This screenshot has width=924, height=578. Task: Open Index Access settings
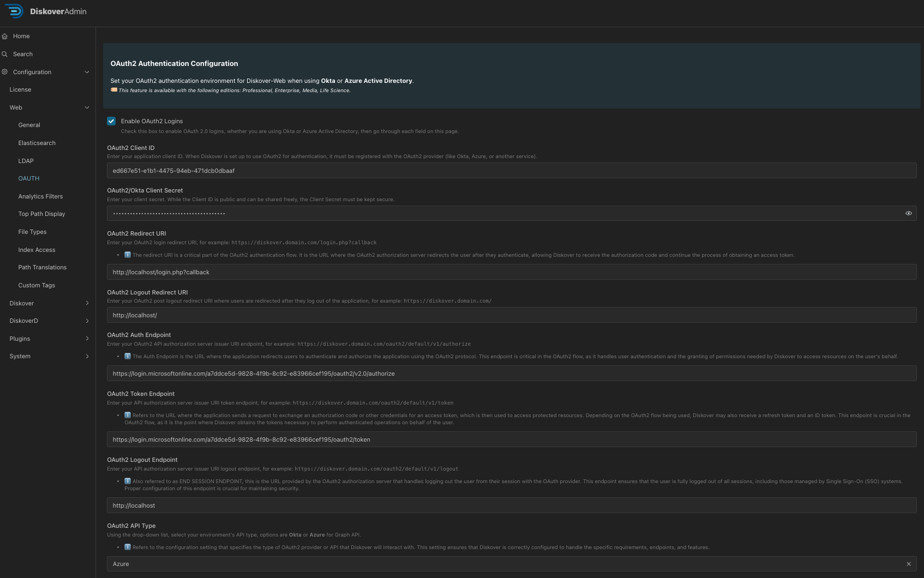(x=37, y=250)
